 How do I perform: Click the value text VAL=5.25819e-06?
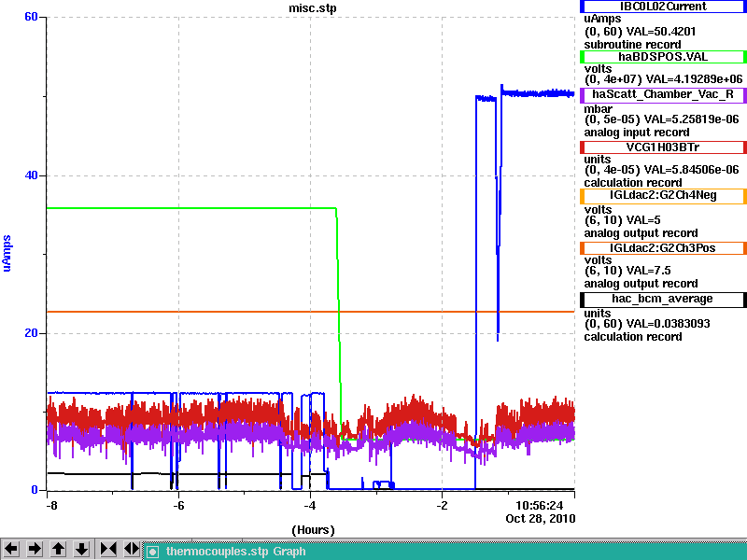point(691,119)
